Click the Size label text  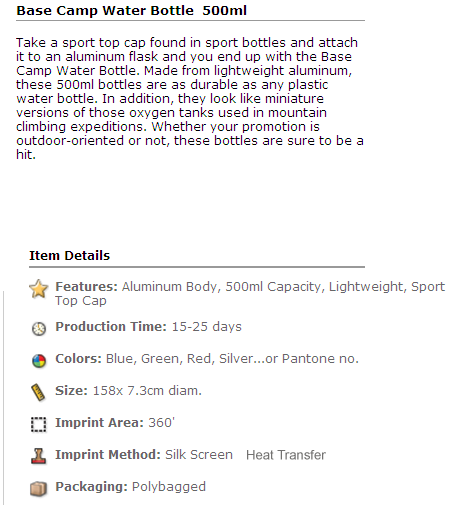[x=71, y=391]
